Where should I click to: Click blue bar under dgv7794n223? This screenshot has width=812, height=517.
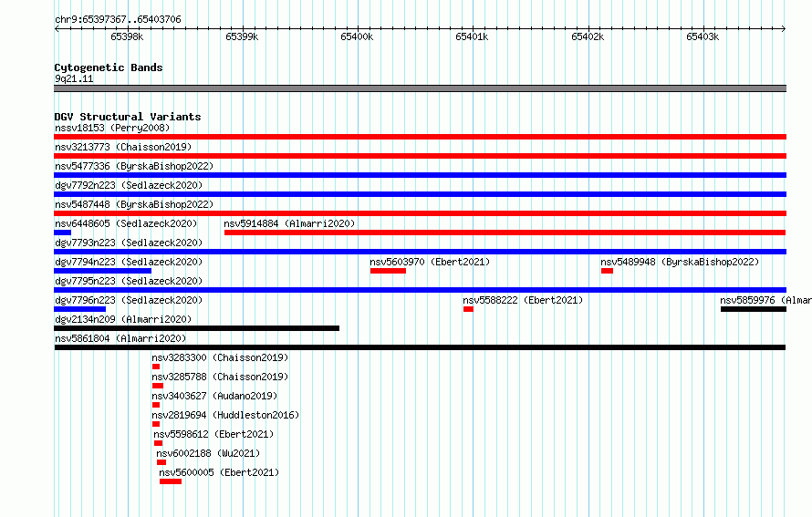pyautogui.click(x=102, y=271)
